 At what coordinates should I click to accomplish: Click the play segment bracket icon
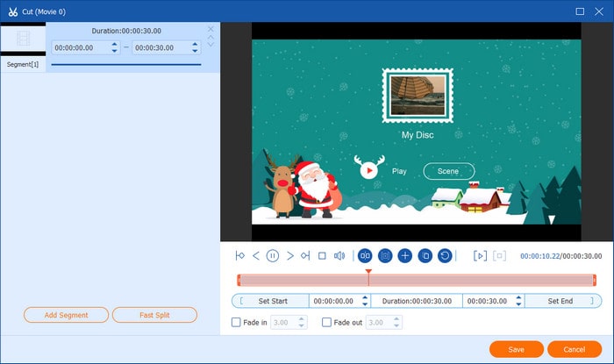click(x=480, y=256)
